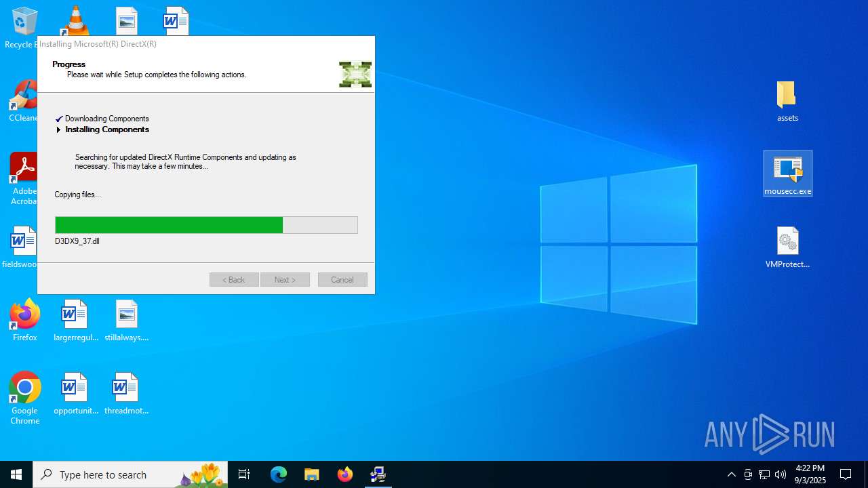Switch to DirectX setup taskbar icon
868x488 pixels.
point(378,474)
